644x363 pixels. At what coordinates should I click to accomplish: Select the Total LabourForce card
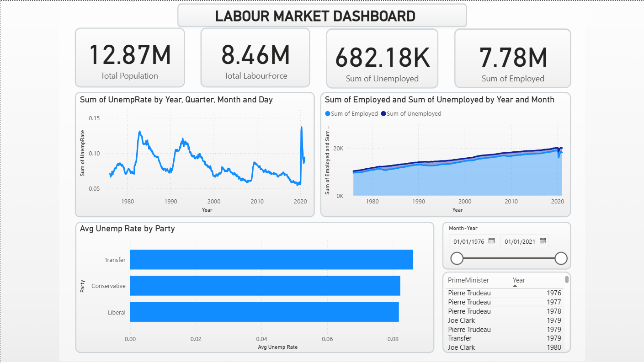point(255,58)
